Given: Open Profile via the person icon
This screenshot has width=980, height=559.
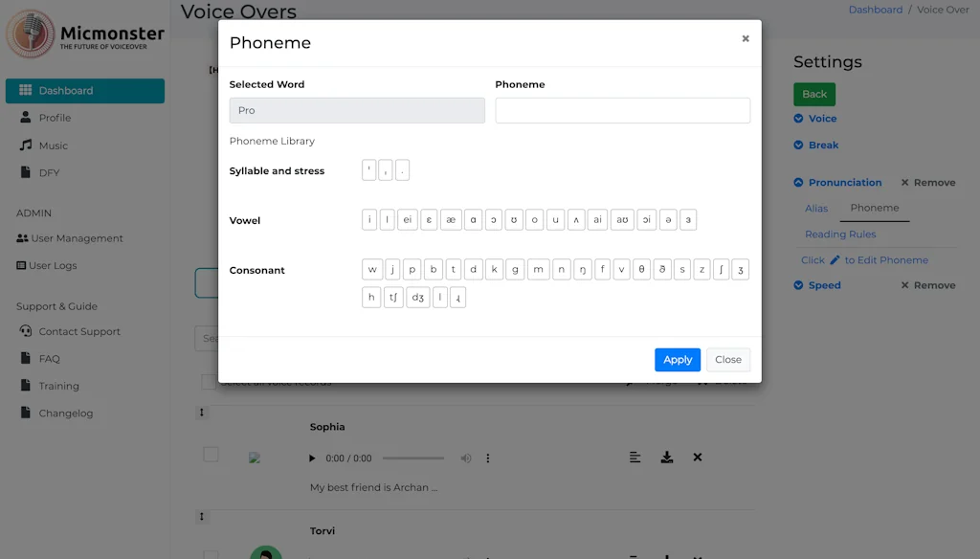Looking at the screenshot, I should (x=26, y=118).
